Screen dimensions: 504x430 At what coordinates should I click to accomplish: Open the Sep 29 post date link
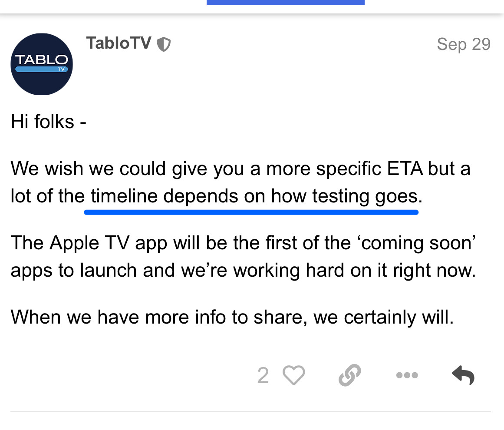[464, 44]
